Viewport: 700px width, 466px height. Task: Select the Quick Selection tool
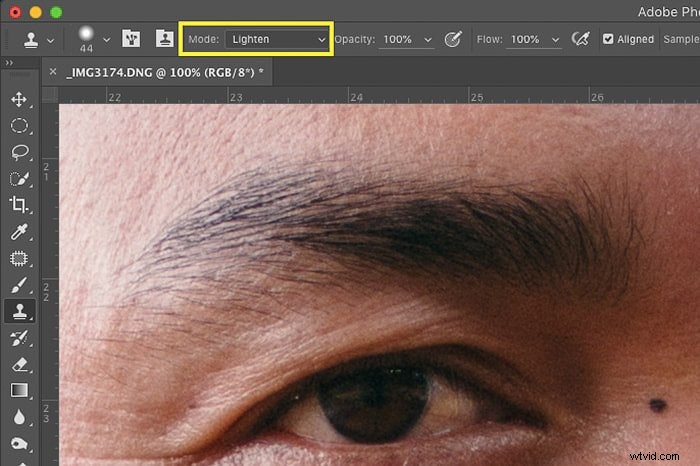point(19,179)
